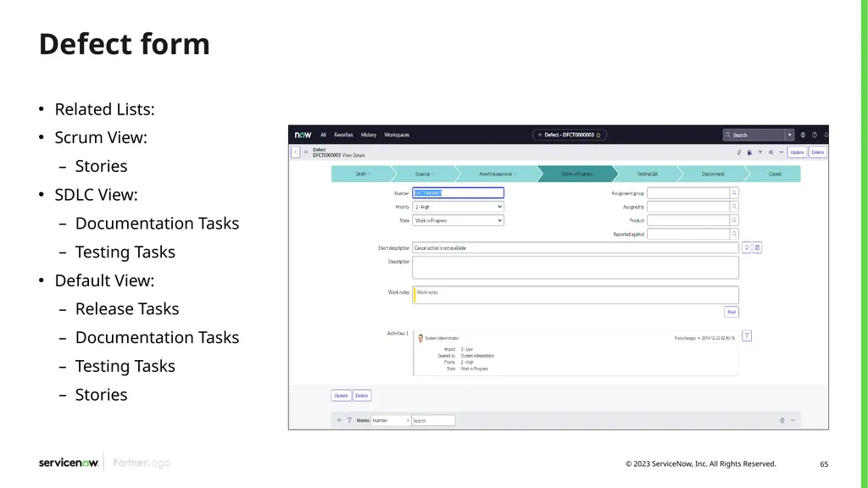This screenshot has height=488, width=868.
Task: Click the top Delete button
Action: [x=818, y=152]
